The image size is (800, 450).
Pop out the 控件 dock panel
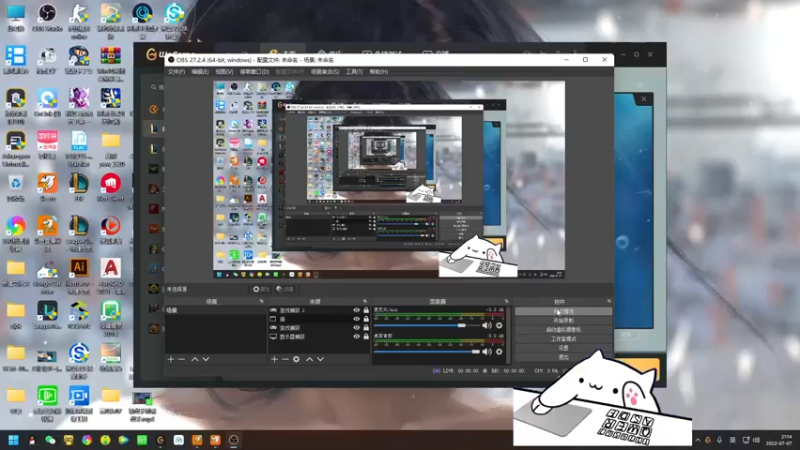click(609, 301)
